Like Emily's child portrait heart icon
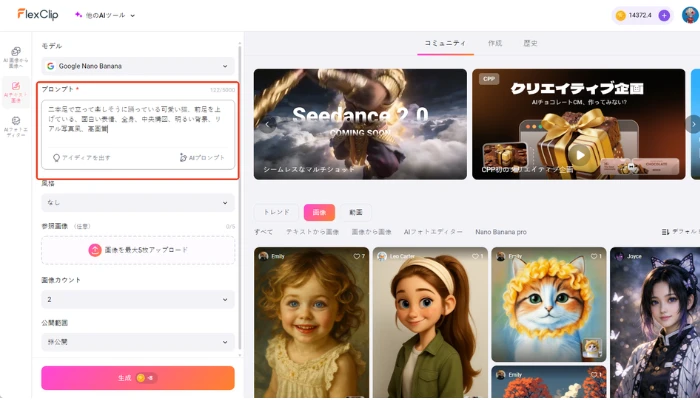 (x=357, y=257)
